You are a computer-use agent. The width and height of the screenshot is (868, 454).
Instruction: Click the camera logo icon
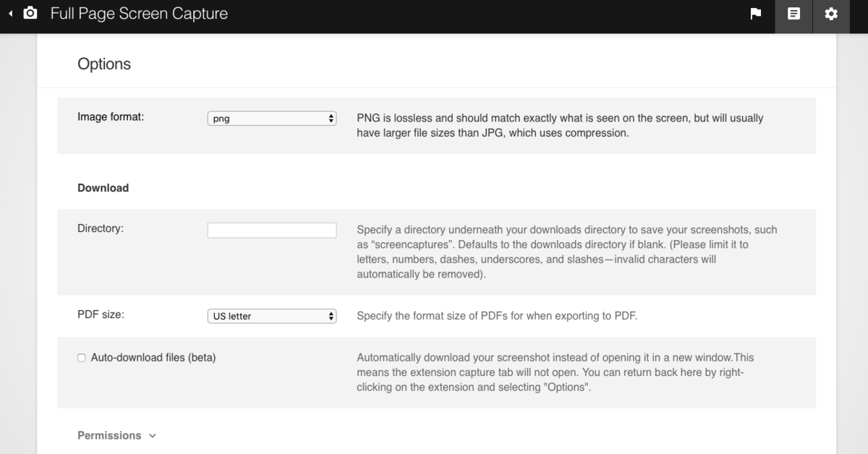(30, 14)
